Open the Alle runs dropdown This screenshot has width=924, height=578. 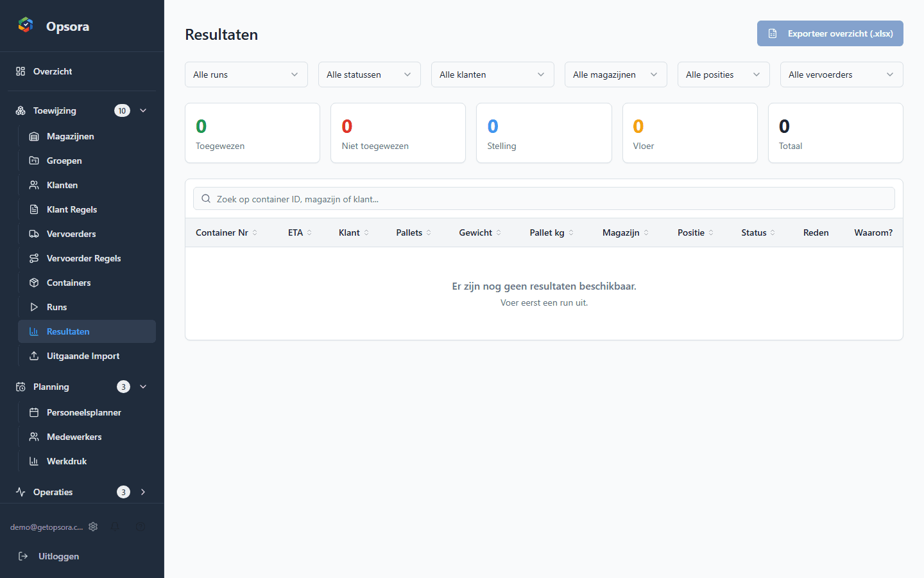tap(246, 74)
